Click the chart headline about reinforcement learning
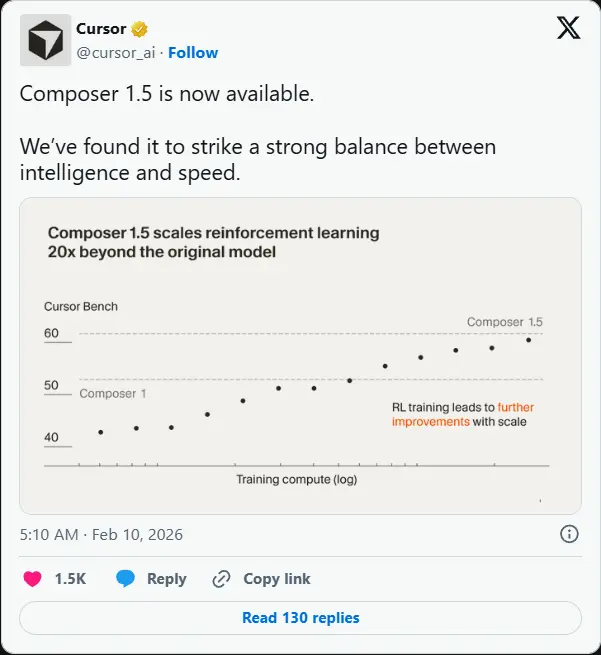601x655 pixels. (214, 242)
